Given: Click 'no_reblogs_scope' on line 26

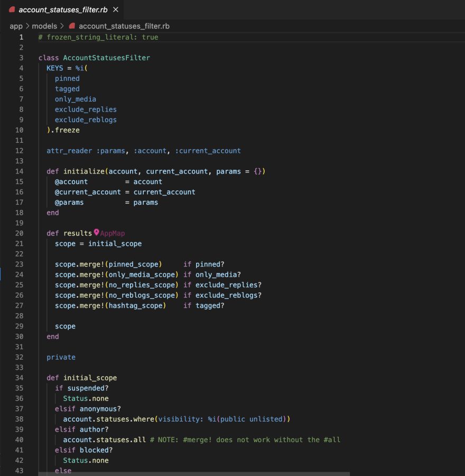Looking at the screenshot, I should coord(142,295).
